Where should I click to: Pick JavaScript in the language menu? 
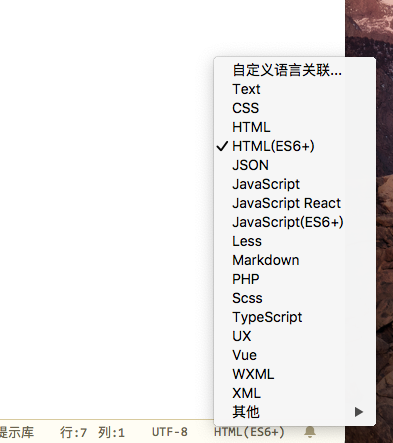point(295,184)
